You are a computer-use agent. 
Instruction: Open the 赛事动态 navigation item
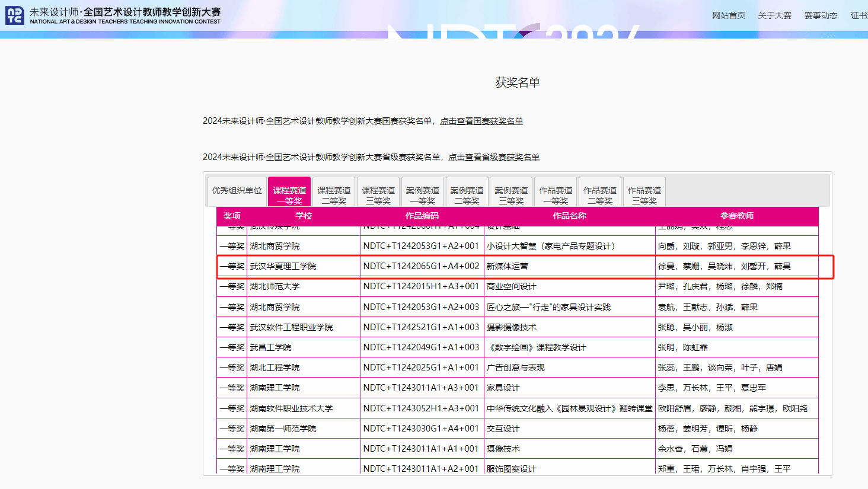point(821,15)
